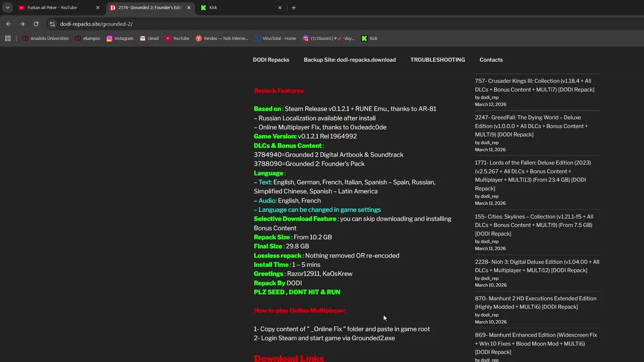Image resolution: width=644 pixels, height=362 pixels.
Task: Open Manhunt 2 HD Executions post
Action: coord(535,302)
